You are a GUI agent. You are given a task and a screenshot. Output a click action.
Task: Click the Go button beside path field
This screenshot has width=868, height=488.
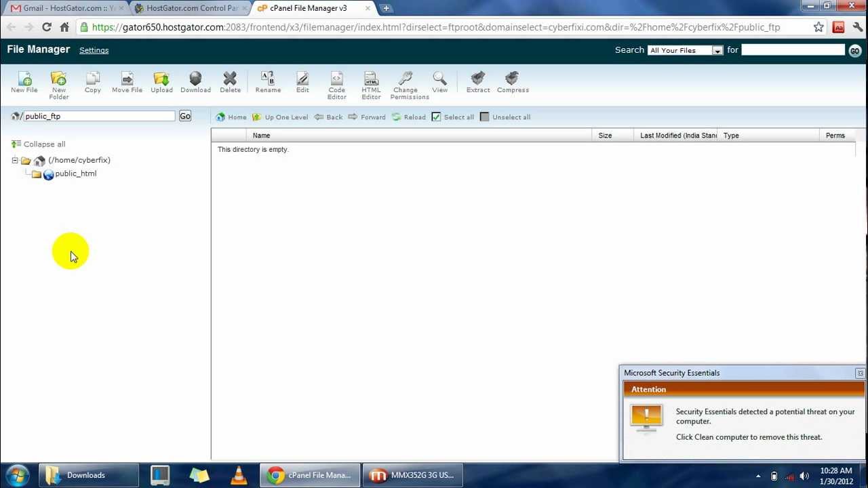click(x=185, y=117)
